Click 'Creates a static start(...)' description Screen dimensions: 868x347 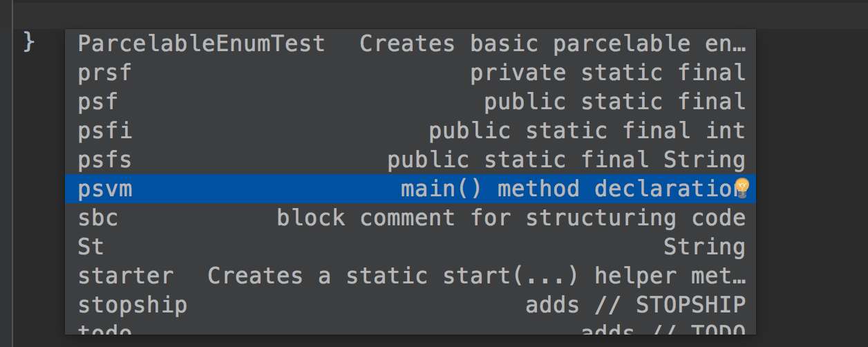point(393,276)
